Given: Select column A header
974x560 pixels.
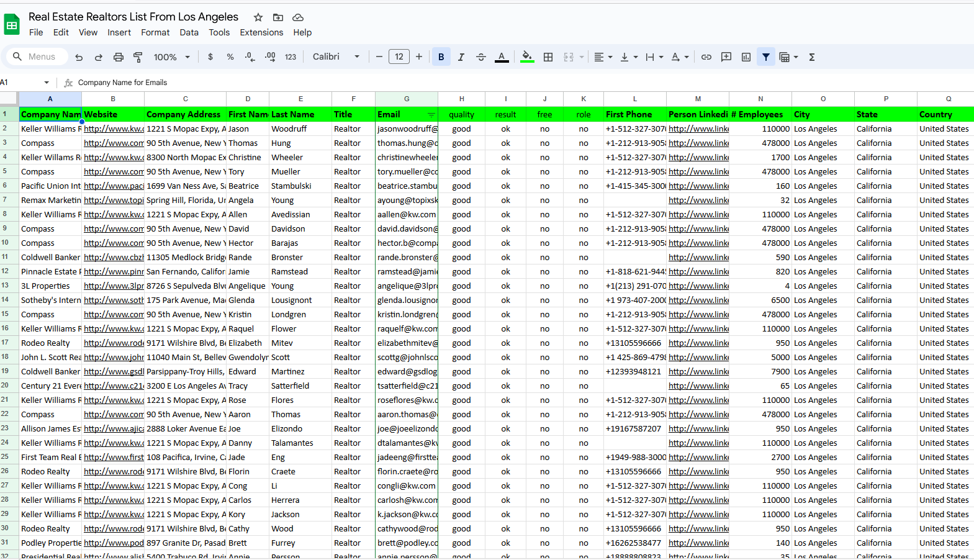Looking at the screenshot, I should click(50, 99).
